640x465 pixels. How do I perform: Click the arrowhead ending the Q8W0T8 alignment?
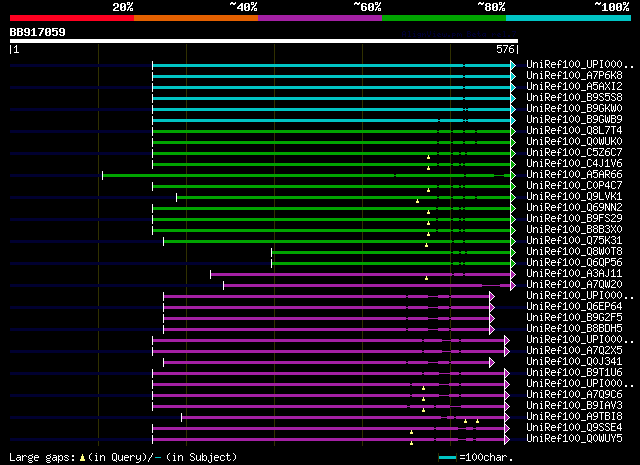coord(513,253)
